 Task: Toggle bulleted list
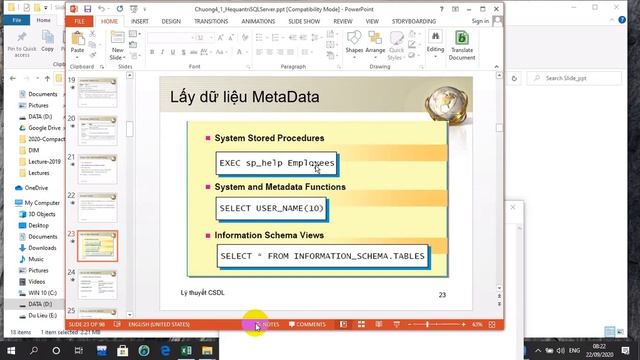click(259, 38)
